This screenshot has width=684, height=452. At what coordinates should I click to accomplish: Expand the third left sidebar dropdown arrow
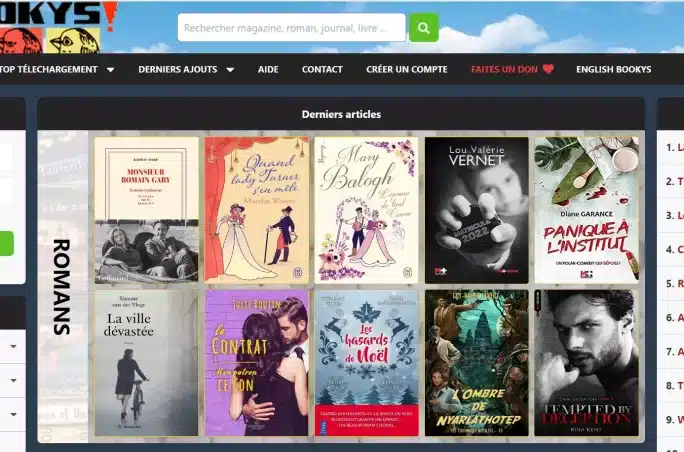[14, 414]
